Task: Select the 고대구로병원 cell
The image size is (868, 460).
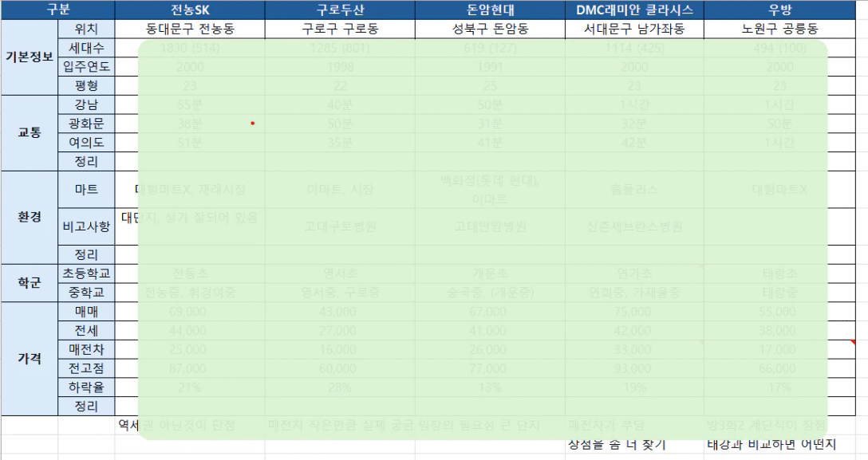Action: 340,226
